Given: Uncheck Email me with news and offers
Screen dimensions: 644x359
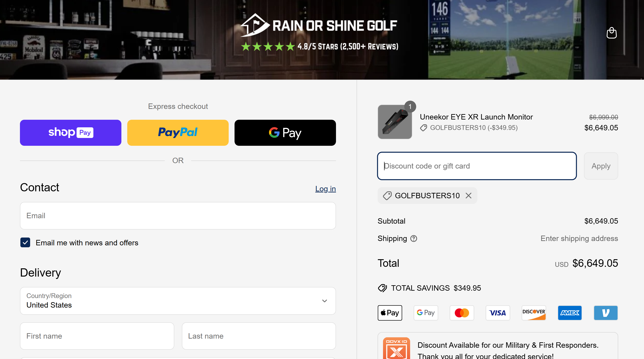Looking at the screenshot, I should click(25, 243).
